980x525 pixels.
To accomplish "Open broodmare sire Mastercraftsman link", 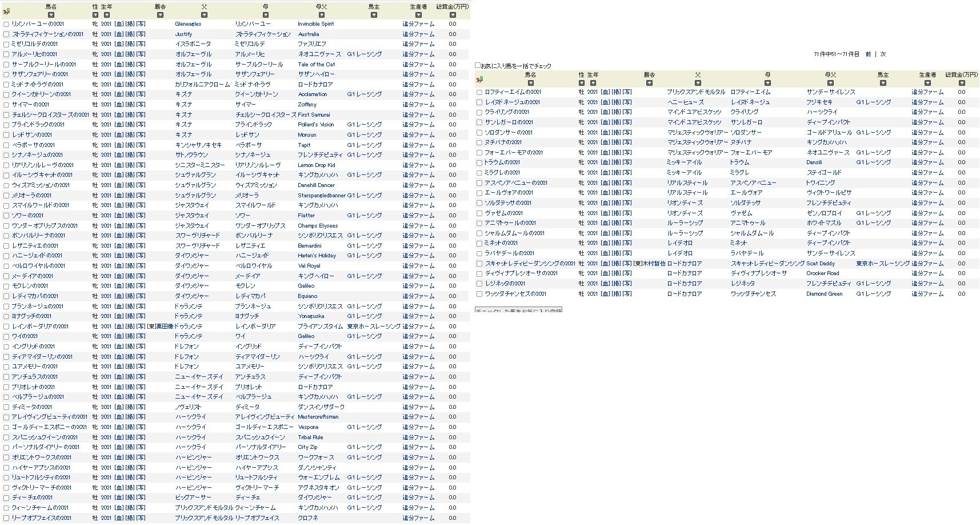I will (318, 417).
